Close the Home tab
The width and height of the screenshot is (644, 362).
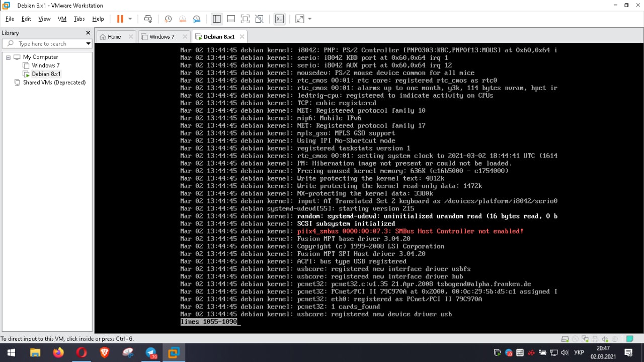click(131, 37)
